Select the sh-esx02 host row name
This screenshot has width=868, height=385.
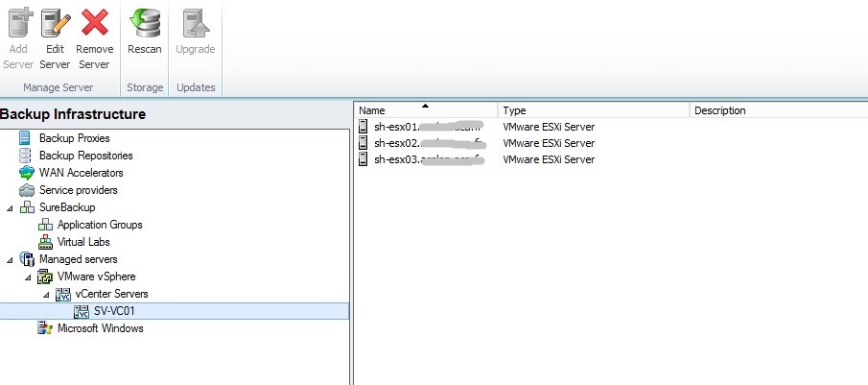point(430,143)
